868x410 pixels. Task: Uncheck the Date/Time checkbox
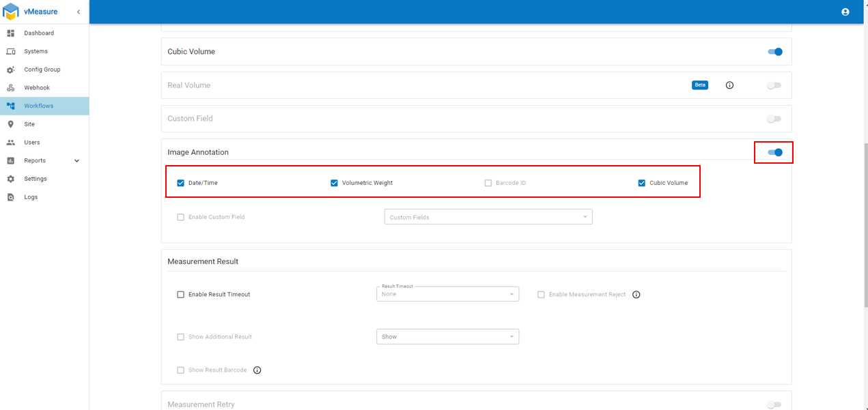pos(181,183)
